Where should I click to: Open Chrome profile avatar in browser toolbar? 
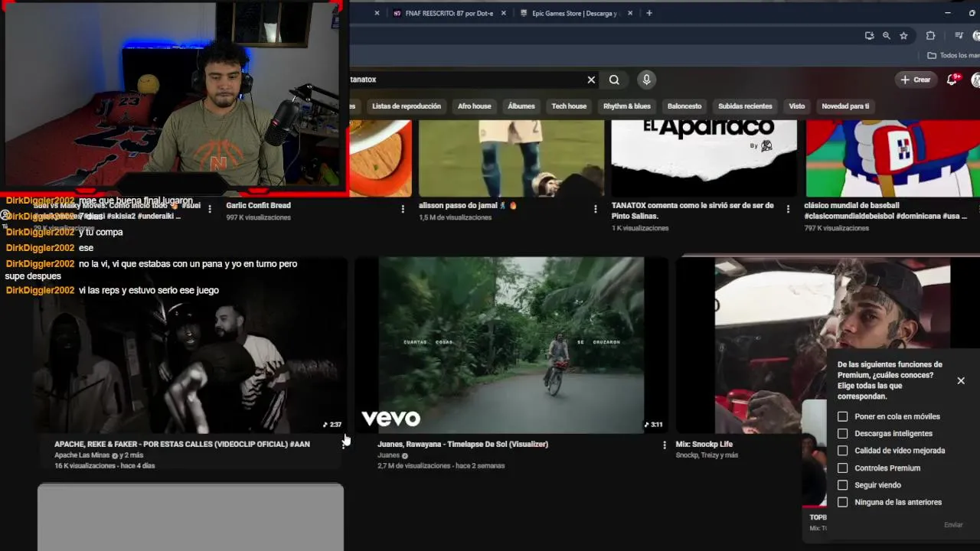976,35
